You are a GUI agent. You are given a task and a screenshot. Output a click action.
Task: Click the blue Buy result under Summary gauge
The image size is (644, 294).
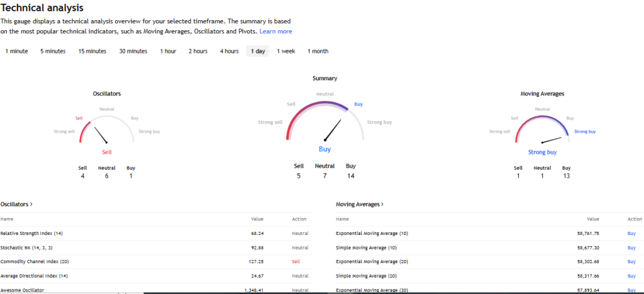(x=325, y=150)
